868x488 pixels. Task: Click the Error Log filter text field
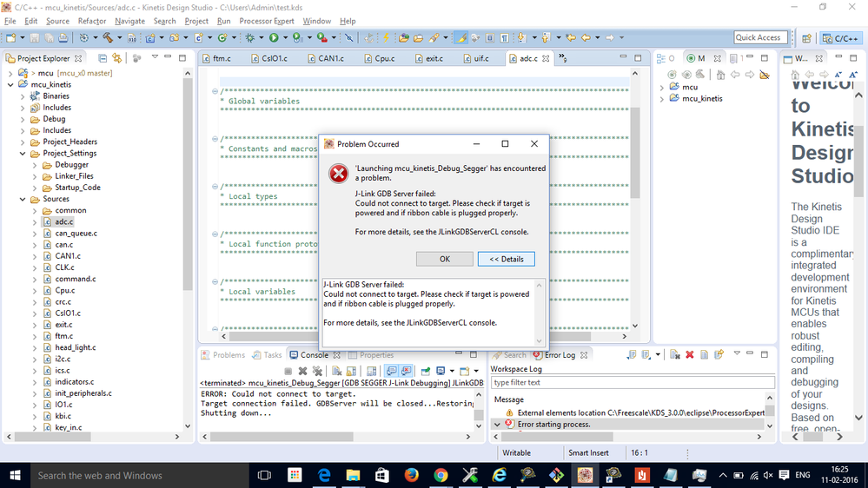[633, 382]
